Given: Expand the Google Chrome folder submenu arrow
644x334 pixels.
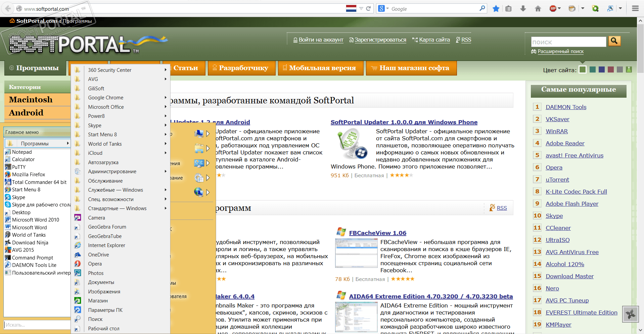Looking at the screenshot, I should pyautogui.click(x=166, y=98).
